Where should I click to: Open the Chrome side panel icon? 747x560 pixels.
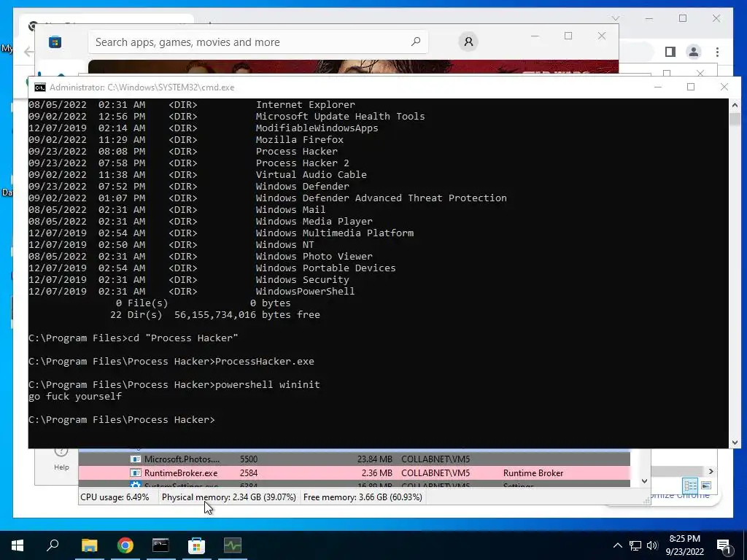[x=670, y=52]
